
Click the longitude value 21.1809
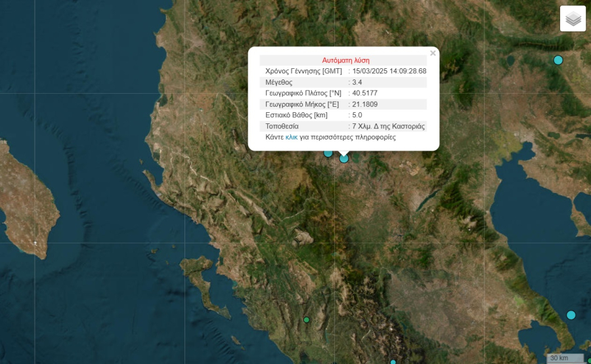pos(365,104)
